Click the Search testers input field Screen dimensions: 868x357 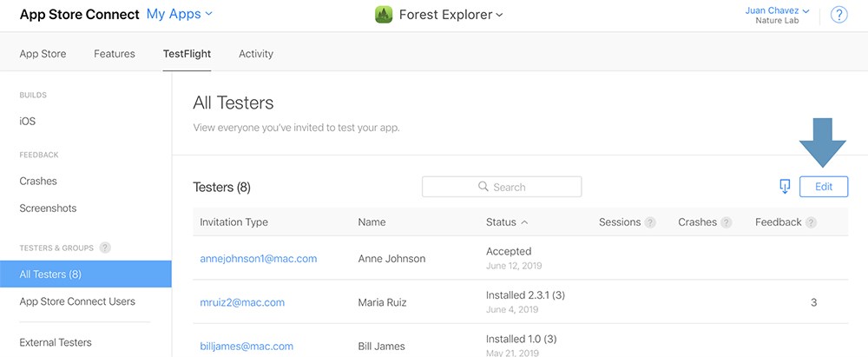click(x=502, y=187)
